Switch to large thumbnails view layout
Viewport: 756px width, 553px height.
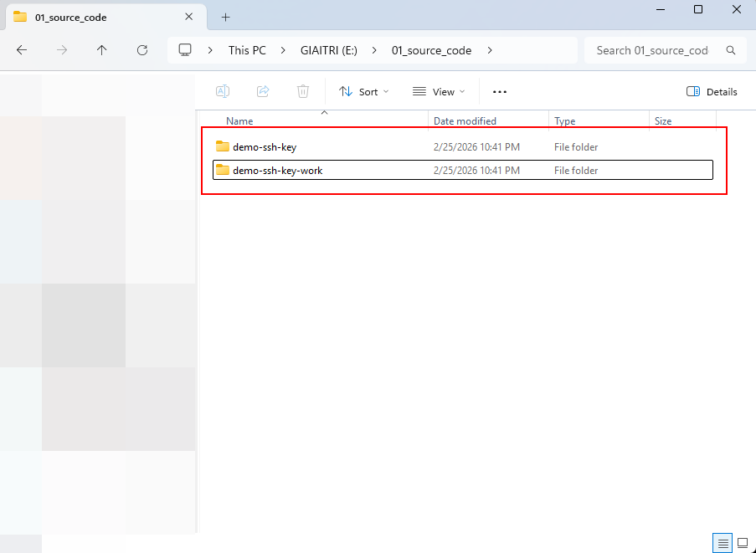[x=742, y=542]
